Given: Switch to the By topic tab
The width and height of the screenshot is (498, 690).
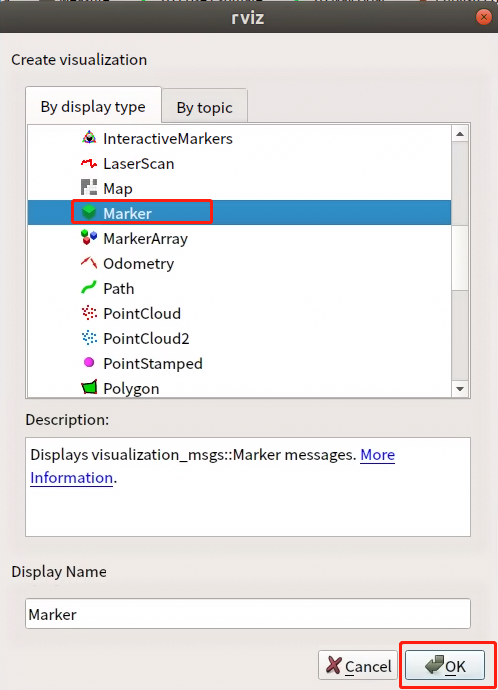Looking at the screenshot, I should pyautogui.click(x=205, y=107).
